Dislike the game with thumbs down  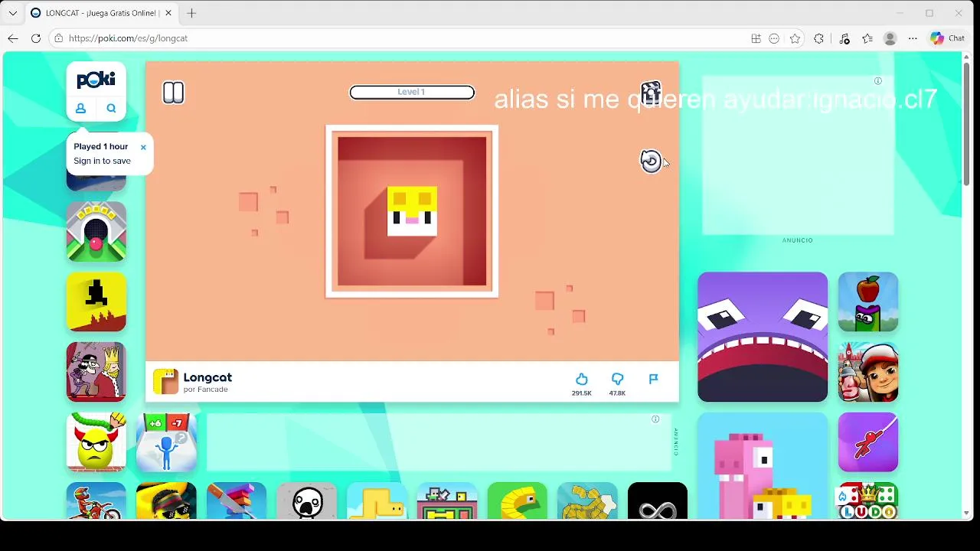[x=617, y=379]
